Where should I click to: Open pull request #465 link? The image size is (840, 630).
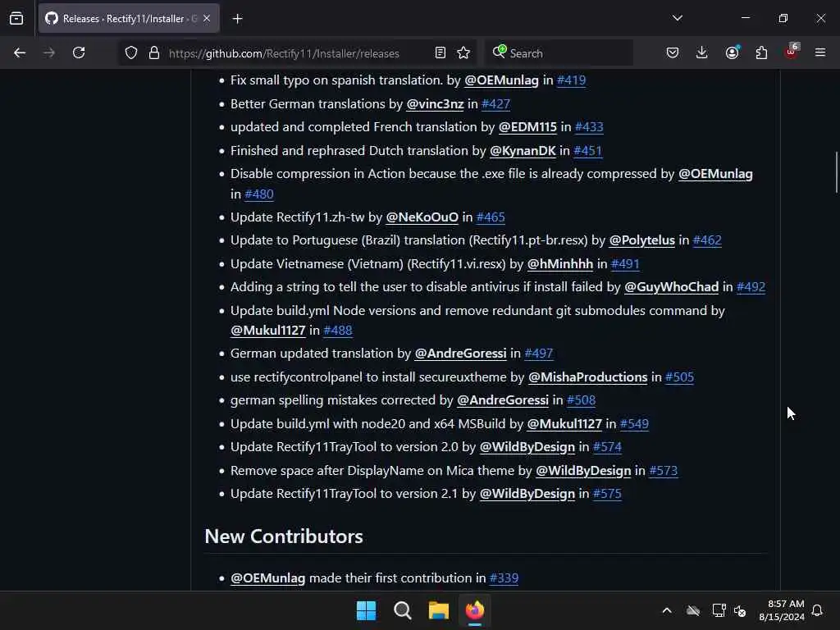coord(491,217)
